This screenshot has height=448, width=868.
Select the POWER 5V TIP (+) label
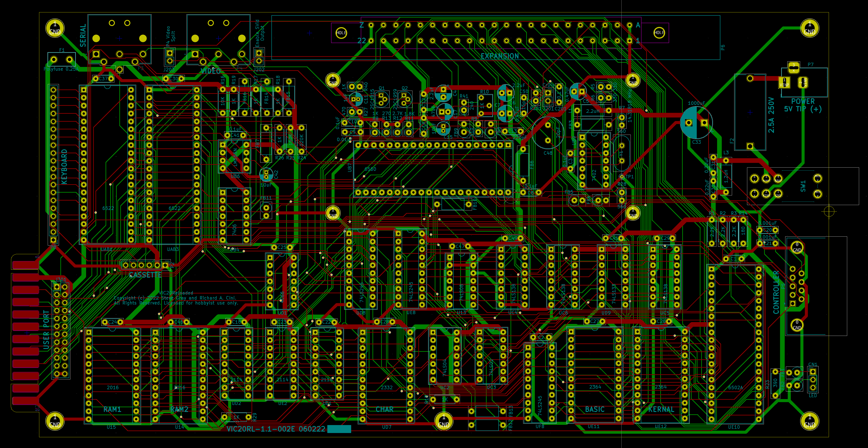tap(803, 105)
